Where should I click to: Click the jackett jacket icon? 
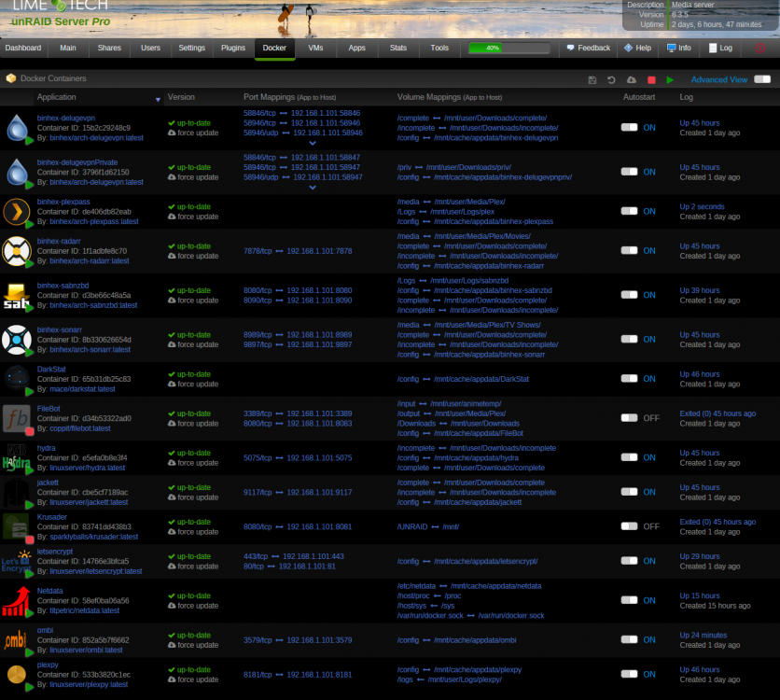tap(17, 493)
